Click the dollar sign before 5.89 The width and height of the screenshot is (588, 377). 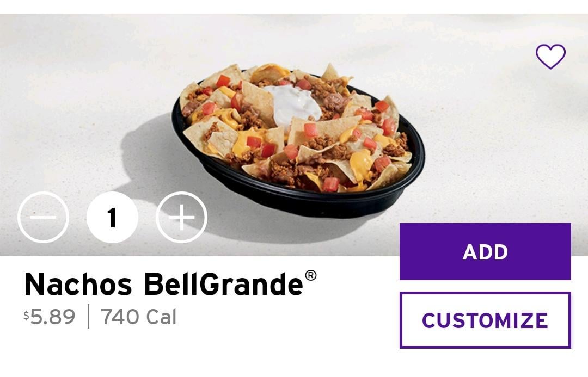[26, 315]
